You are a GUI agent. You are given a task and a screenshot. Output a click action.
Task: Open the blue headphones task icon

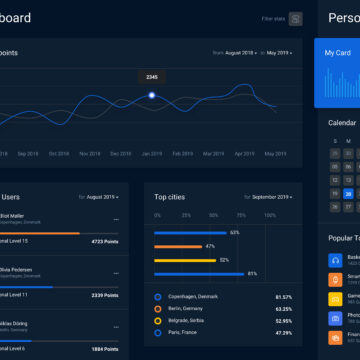(x=335, y=260)
